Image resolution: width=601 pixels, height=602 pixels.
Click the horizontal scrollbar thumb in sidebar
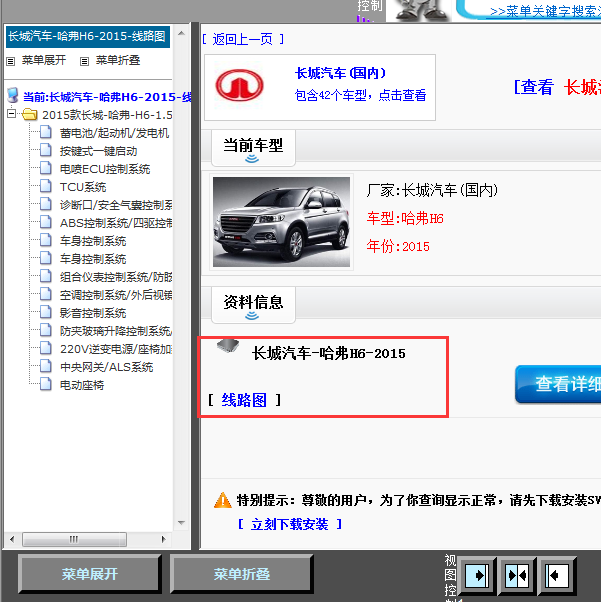point(74,539)
